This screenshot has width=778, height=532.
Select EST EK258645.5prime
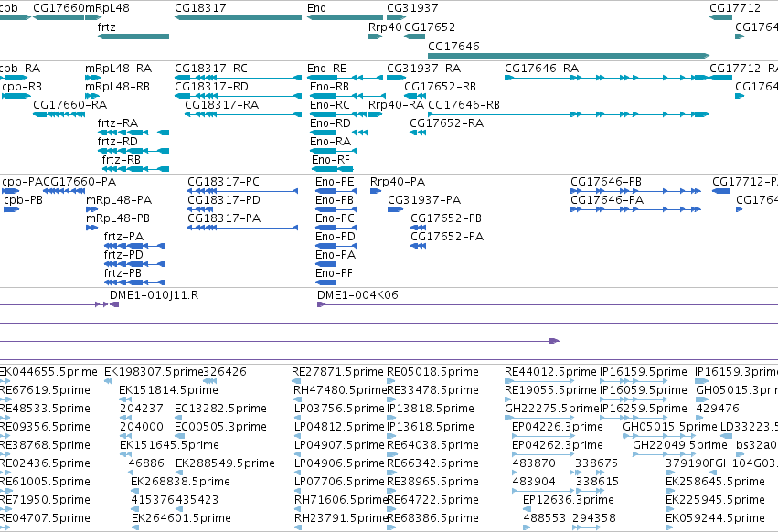pyautogui.click(x=715, y=482)
